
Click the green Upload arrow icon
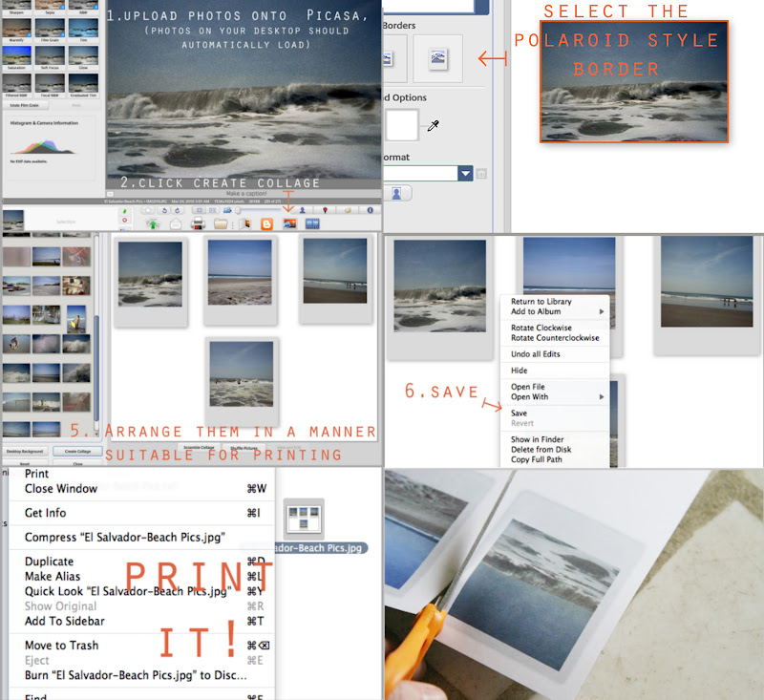(x=153, y=224)
